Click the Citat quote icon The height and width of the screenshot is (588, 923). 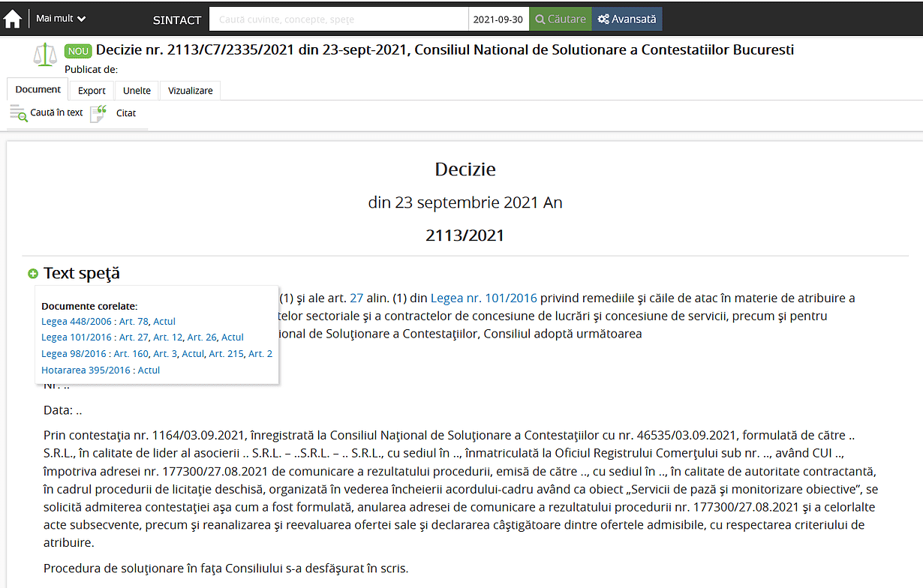[98, 113]
